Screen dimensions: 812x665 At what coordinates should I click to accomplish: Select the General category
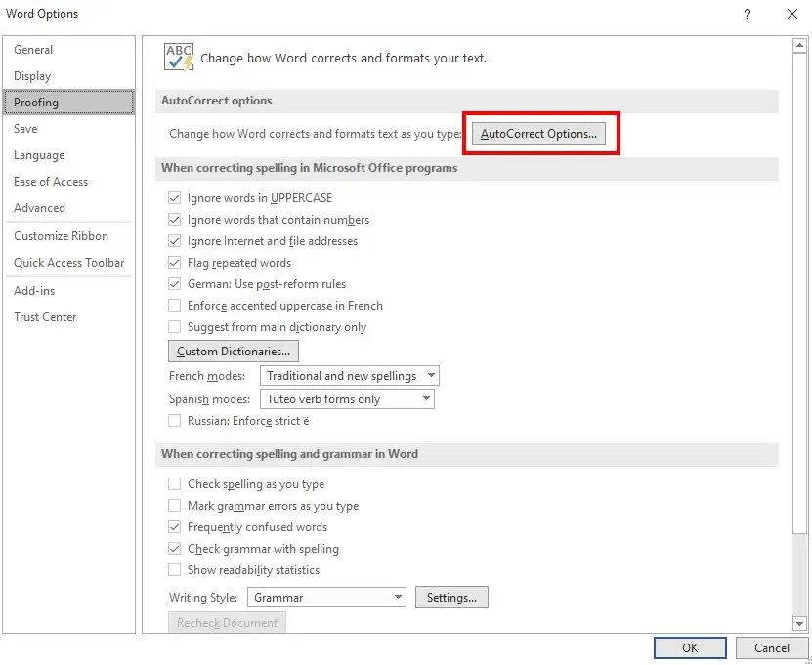point(68,50)
